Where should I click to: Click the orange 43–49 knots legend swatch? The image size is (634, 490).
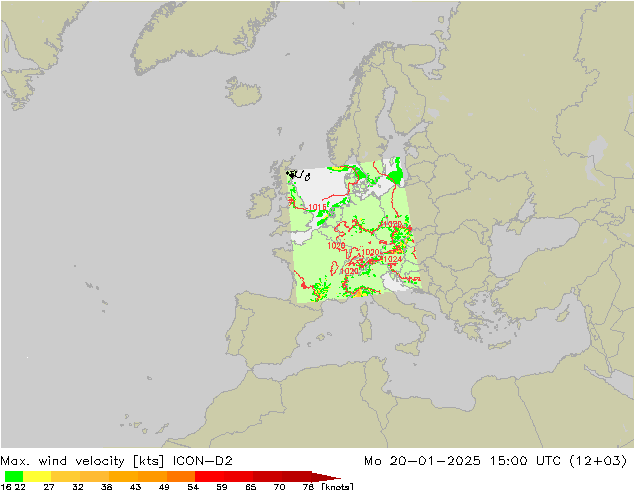click(x=152, y=476)
